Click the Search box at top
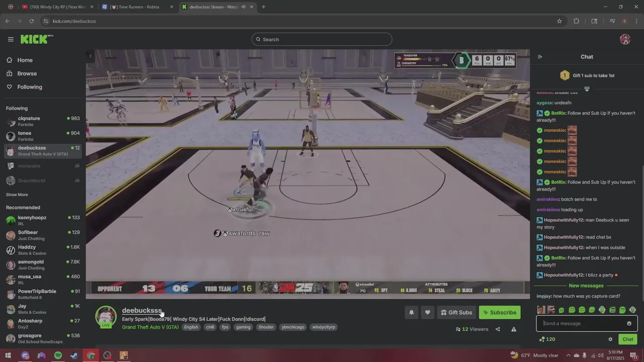Viewport: 644px width, 362px height. (x=322, y=39)
